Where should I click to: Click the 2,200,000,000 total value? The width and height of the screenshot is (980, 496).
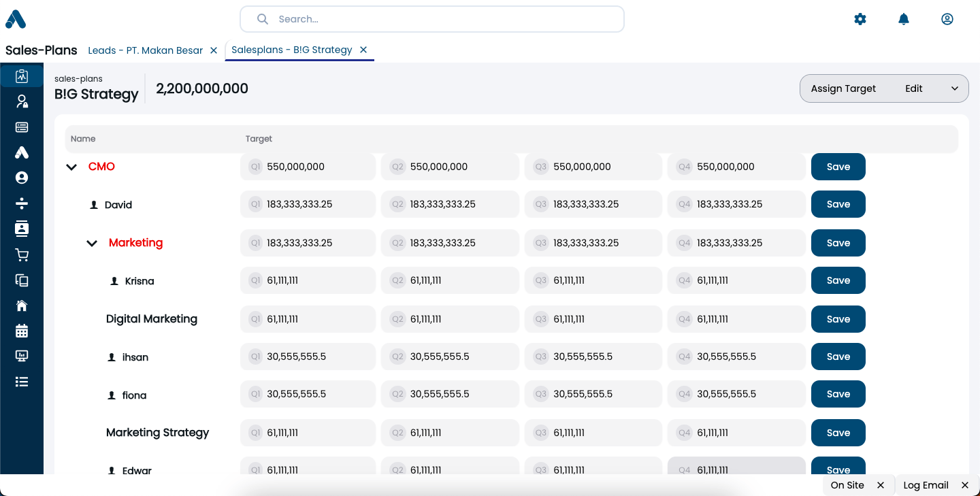click(202, 88)
